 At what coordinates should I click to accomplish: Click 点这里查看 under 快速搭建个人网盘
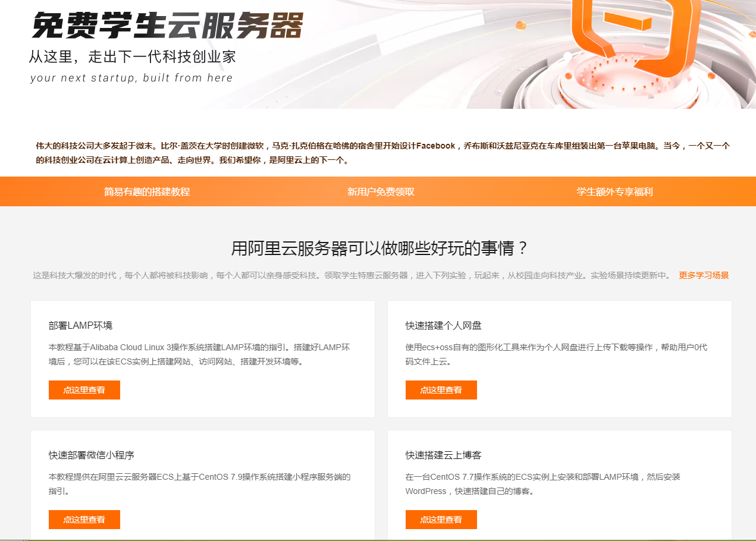point(441,390)
